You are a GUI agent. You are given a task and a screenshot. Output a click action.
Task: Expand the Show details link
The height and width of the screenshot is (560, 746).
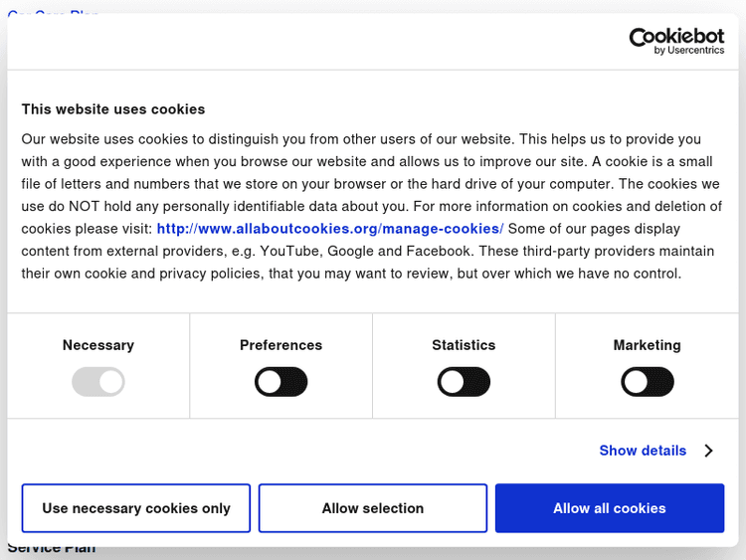point(643,451)
